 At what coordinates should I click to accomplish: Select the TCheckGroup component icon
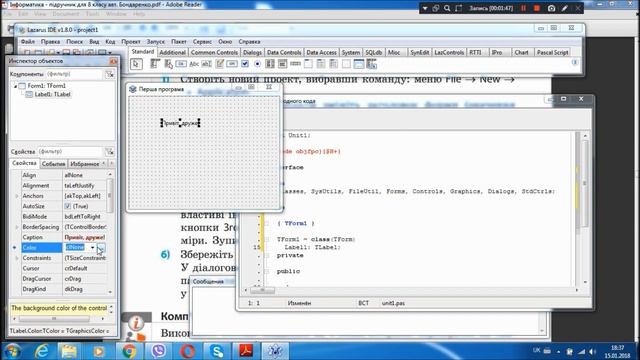pos(333,64)
